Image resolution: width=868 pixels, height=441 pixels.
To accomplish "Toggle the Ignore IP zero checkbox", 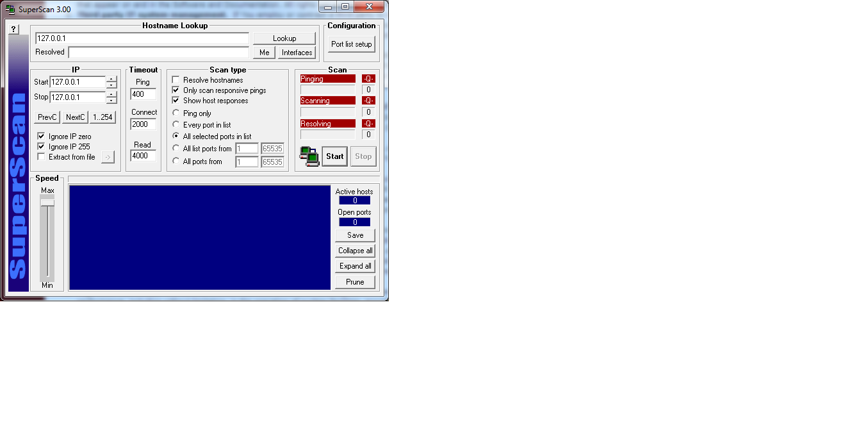I will point(41,137).
